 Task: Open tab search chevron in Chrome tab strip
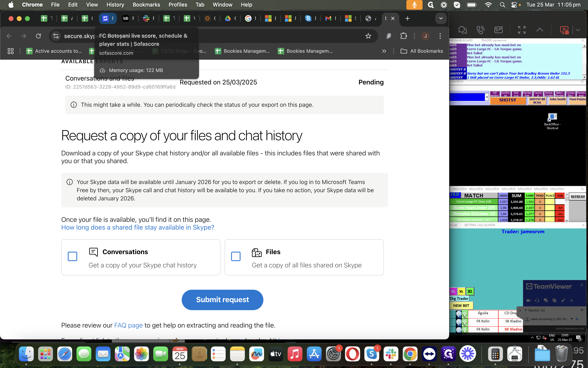pyautogui.click(x=441, y=18)
